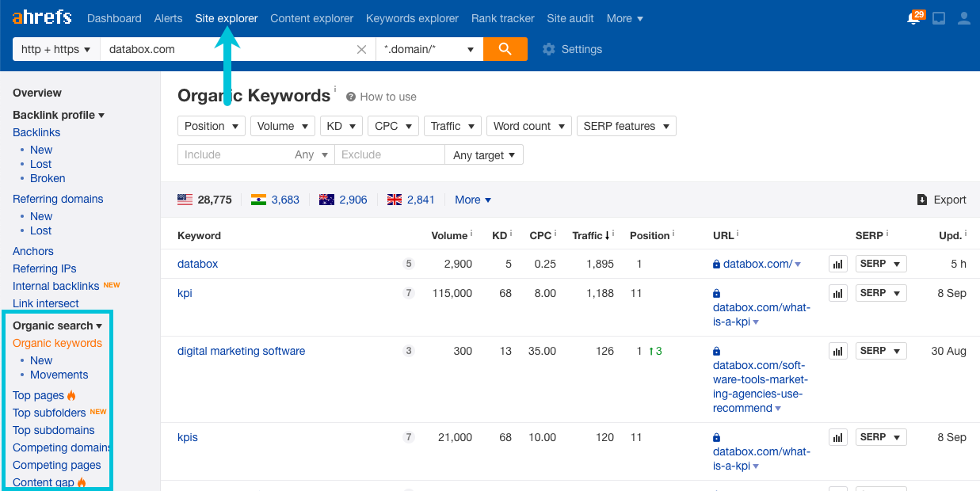Screen dimensions: 980x491
Task: Select the India flag count 3,683
Action: point(275,200)
